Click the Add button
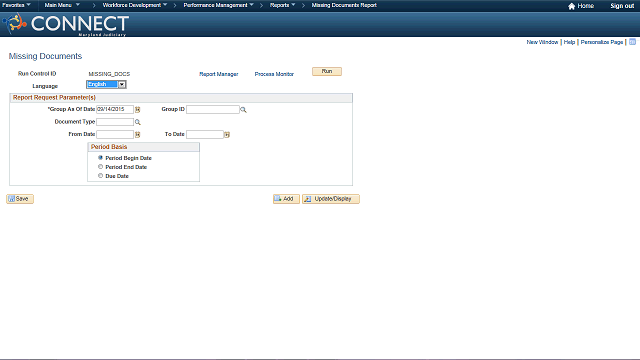The height and width of the screenshot is (360, 640). coord(286,199)
